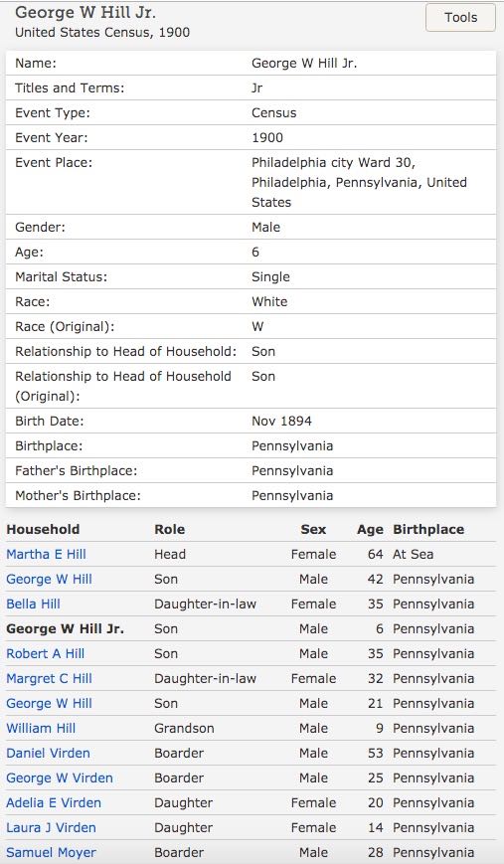The width and height of the screenshot is (504, 864).
Task: Open George W Hill age 21 record
Action: (49, 703)
